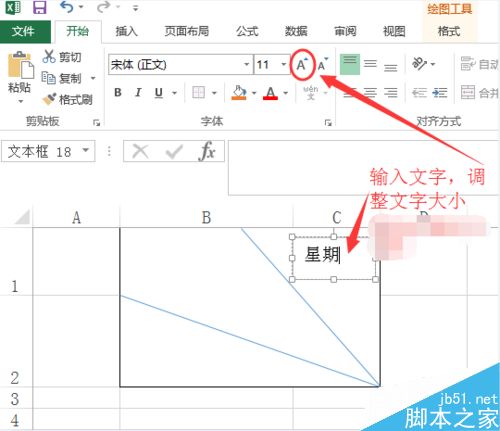Cancel formula entry X icon
The height and width of the screenshot is (431, 500).
[140, 152]
